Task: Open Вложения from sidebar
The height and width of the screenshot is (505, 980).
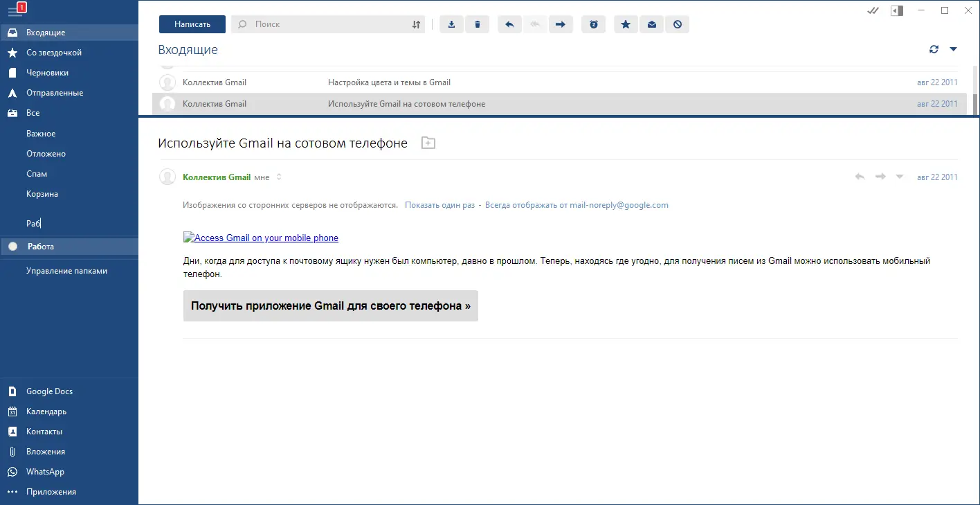Action: (69, 452)
